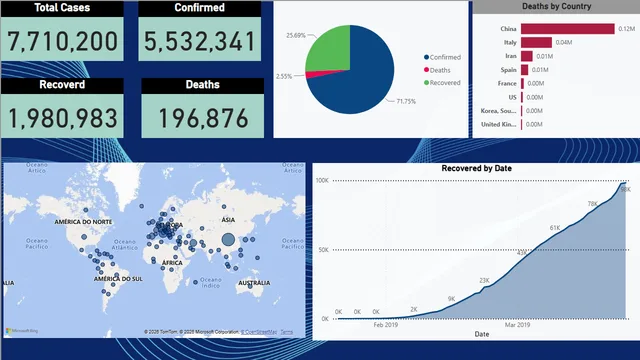Click the France label in Deaths by Country
The image size is (640, 360).
[507, 83]
